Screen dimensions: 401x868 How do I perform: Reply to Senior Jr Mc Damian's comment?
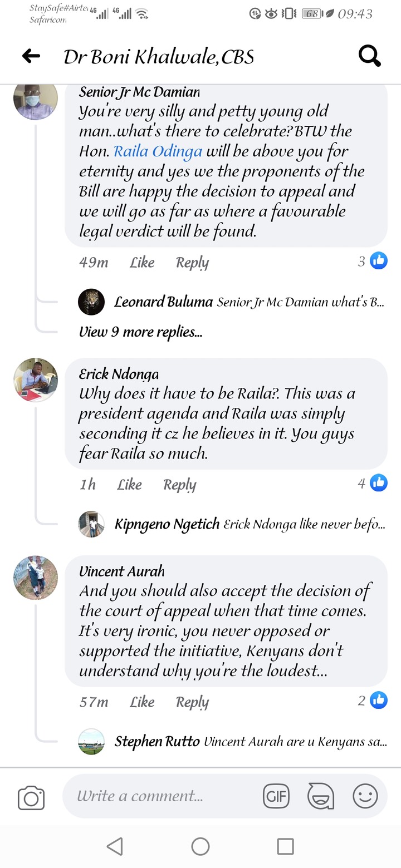point(192,262)
